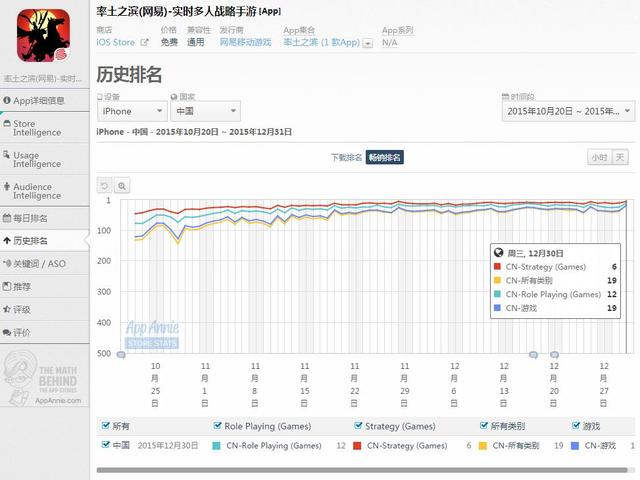Open the 评价 reviews page
The width and height of the screenshot is (640, 480).
coord(44,332)
